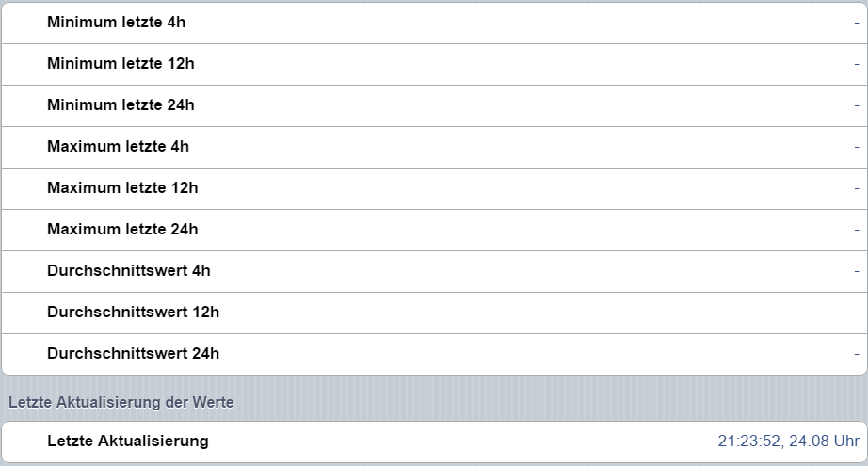Click the 'Letzte Aktualisierung' row label

point(128,441)
